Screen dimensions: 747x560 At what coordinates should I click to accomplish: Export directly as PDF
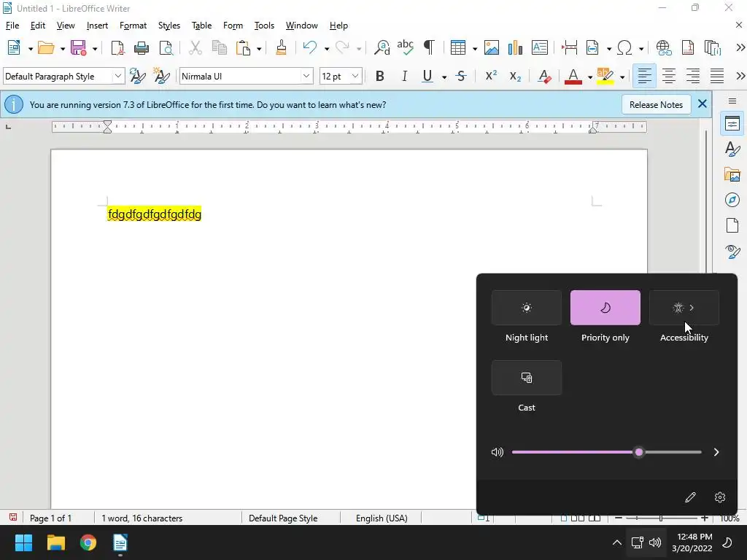(117, 47)
